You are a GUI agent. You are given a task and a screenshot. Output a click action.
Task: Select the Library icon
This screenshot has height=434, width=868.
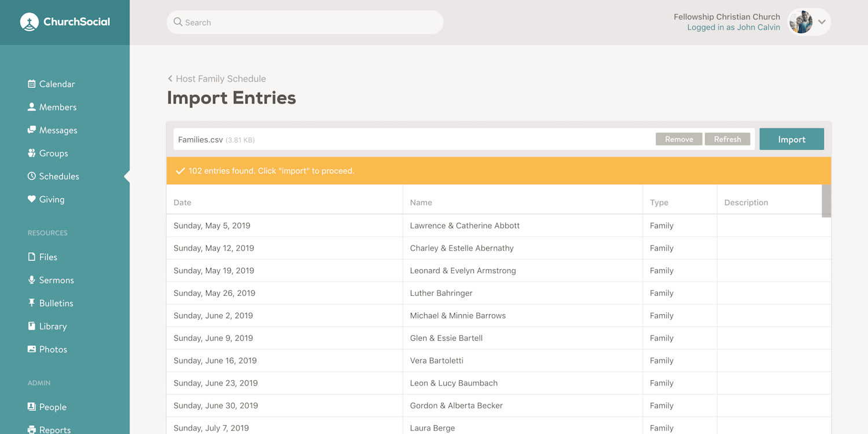click(31, 326)
